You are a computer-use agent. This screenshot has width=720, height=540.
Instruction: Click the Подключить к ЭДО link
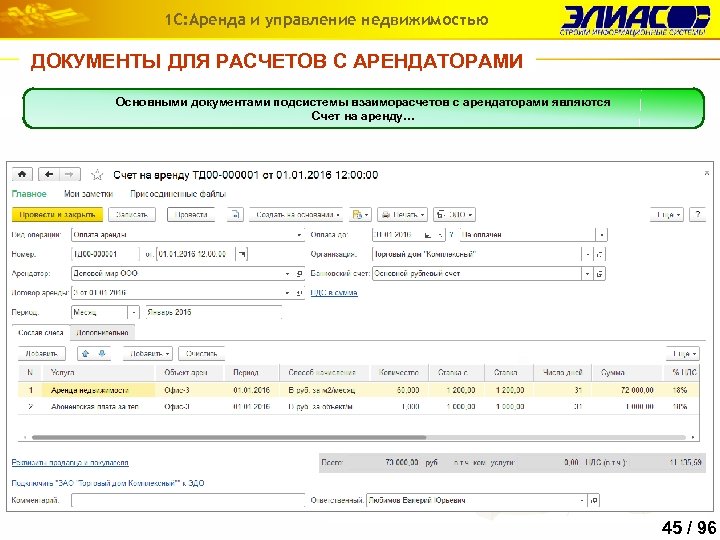(108, 483)
